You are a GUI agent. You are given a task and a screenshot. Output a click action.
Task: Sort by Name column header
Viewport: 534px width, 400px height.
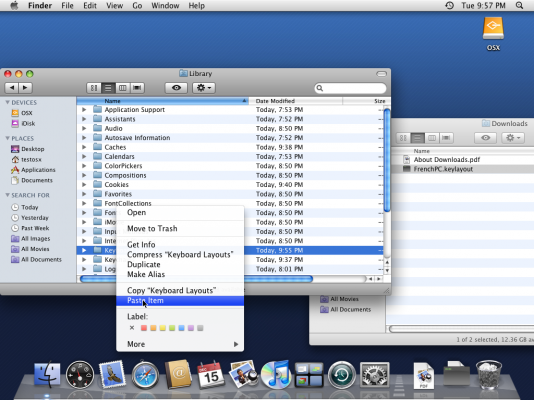[x=163, y=101]
